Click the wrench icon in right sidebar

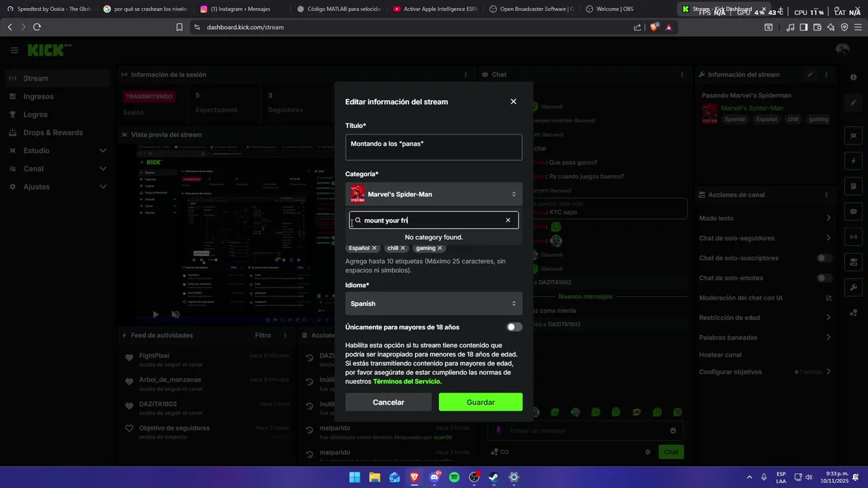point(854,287)
